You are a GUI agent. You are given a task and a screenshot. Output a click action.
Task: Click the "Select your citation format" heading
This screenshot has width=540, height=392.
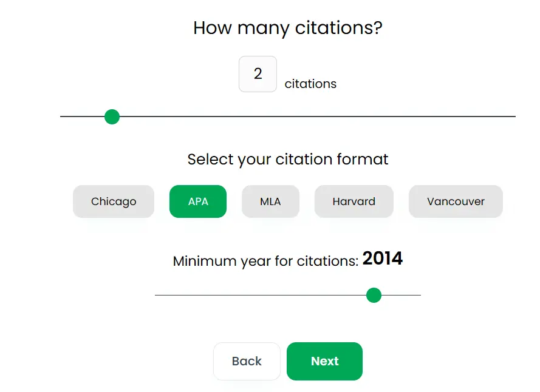click(x=288, y=160)
